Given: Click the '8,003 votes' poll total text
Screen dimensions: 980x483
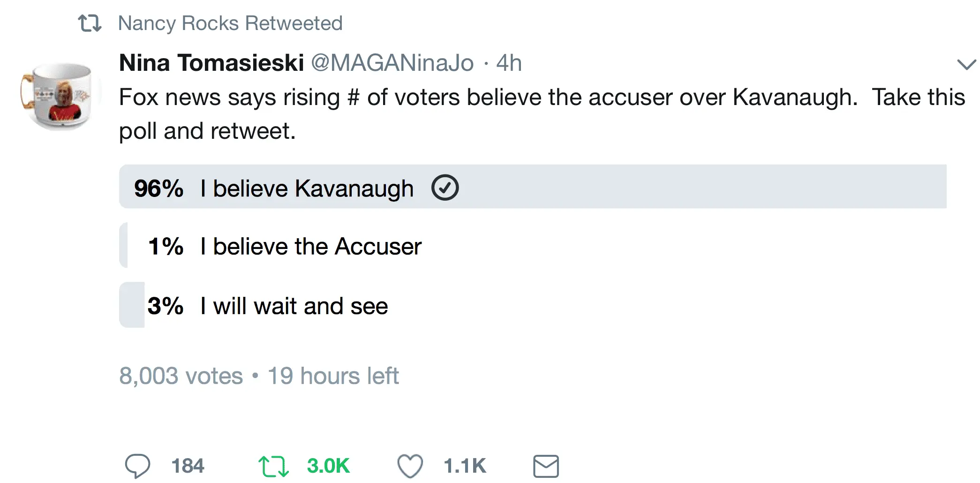Looking at the screenshot, I should (x=181, y=376).
